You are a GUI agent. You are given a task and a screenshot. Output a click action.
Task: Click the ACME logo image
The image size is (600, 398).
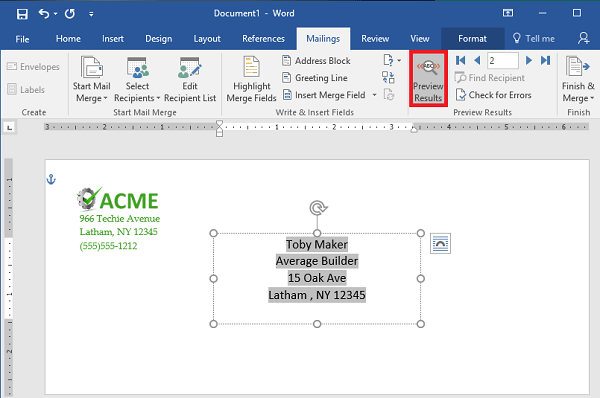[117, 199]
